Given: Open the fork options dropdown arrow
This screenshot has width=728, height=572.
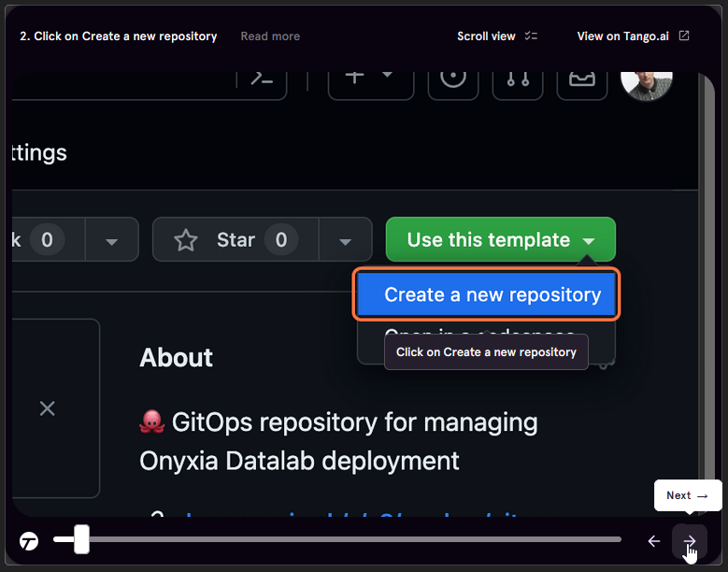Looking at the screenshot, I should 111,241.
